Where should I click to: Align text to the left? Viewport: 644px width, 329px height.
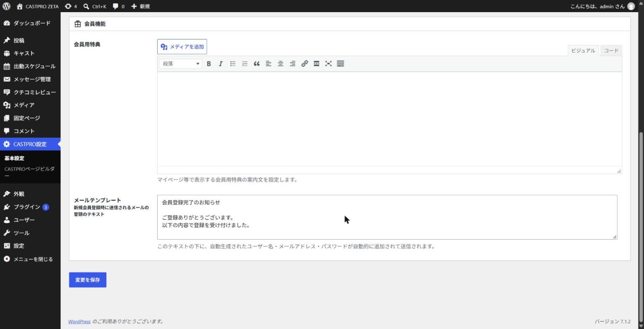(269, 64)
